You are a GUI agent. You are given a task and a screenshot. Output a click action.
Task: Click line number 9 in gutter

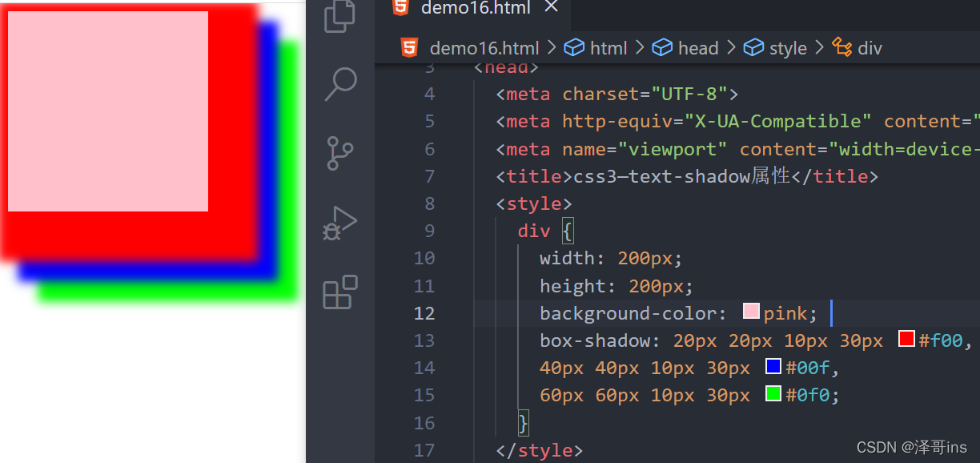[x=430, y=231]
